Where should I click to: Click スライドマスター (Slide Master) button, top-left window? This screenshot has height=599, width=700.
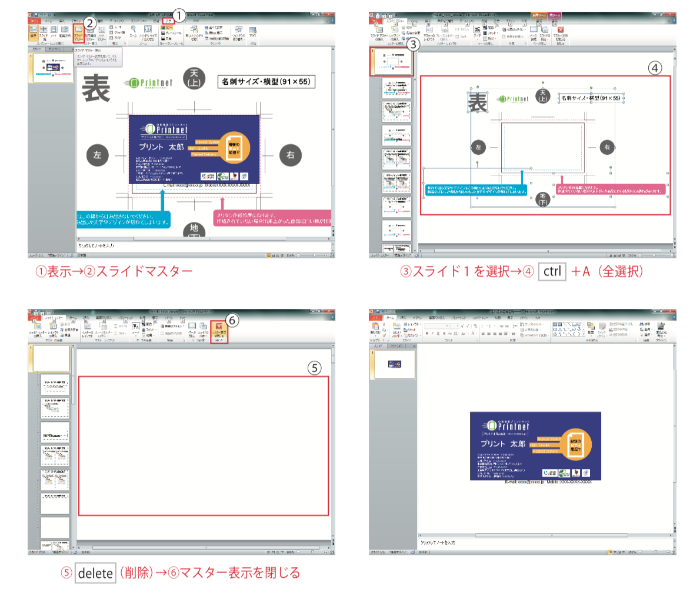[79, 33]
